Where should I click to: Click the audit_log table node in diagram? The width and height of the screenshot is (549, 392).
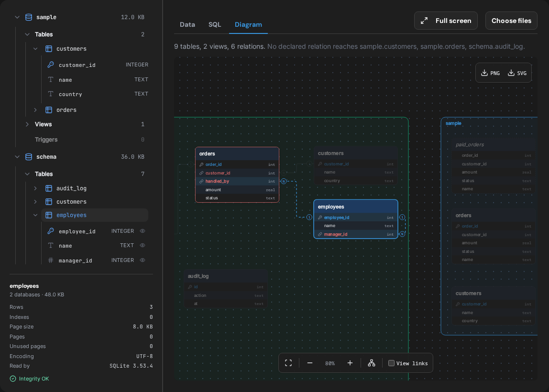coord(226,289)
